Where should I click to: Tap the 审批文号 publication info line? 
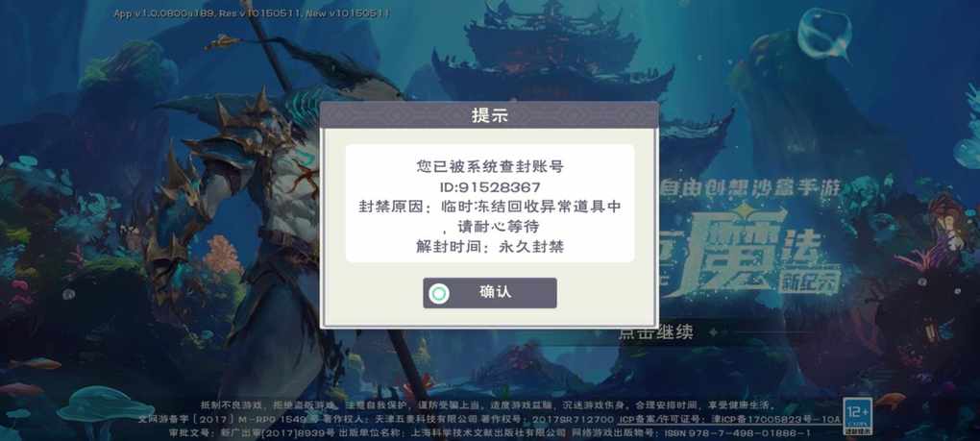coord(475,433)
